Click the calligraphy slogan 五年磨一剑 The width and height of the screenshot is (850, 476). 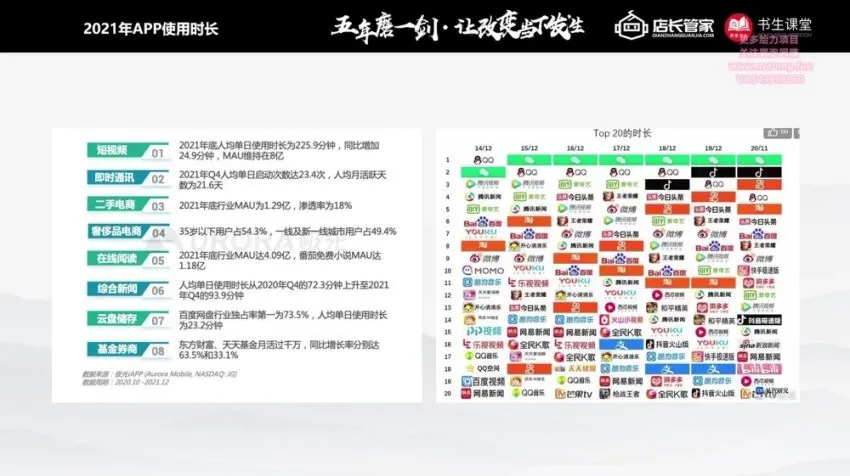click(385, 27)
